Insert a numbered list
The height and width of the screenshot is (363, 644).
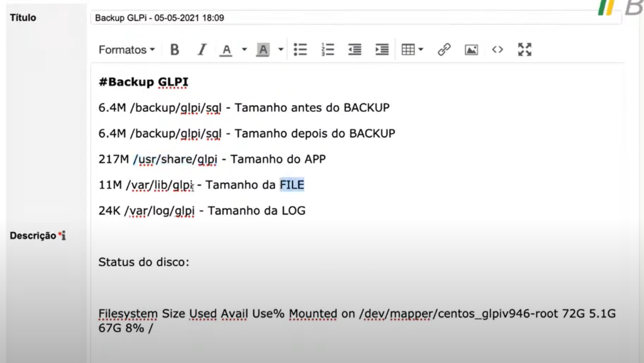click(x=327, y=50)
